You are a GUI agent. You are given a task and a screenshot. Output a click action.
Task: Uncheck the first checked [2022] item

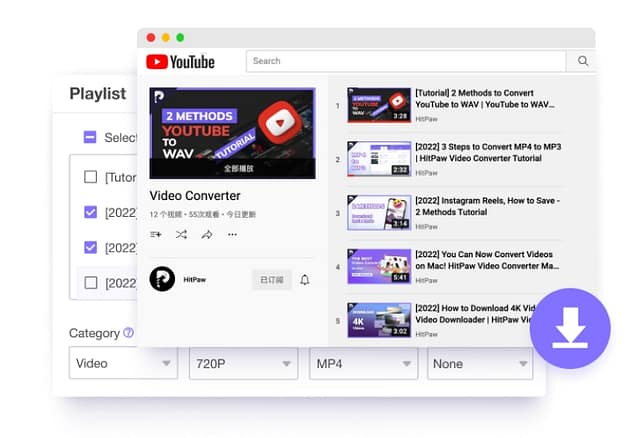pos(90,212)
